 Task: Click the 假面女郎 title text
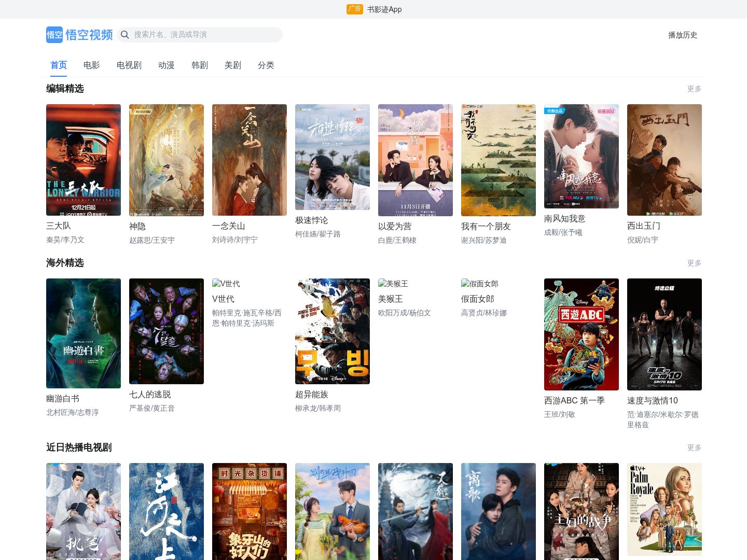click(478, 299)
